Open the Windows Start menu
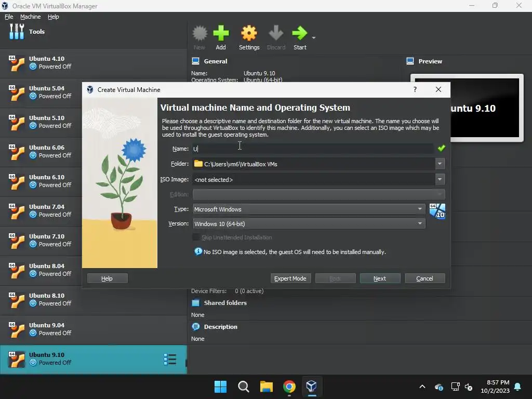532x399 pixels. coord(220,387)
